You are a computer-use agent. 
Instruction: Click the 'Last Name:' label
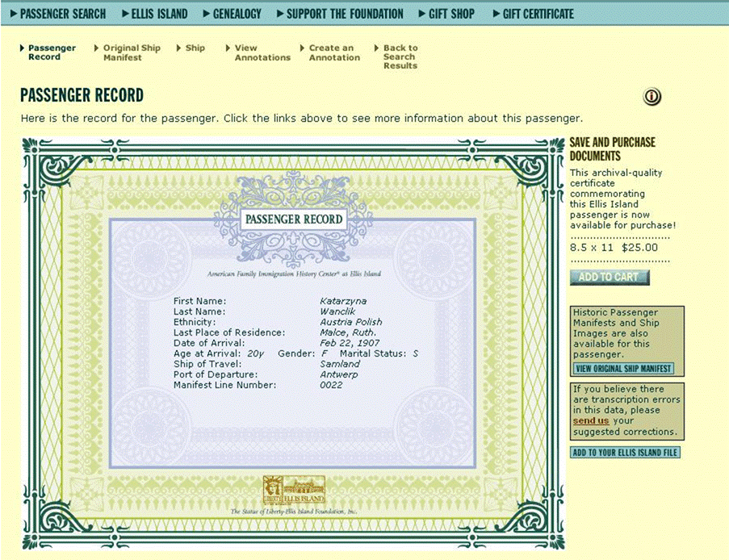coord(199,311)
